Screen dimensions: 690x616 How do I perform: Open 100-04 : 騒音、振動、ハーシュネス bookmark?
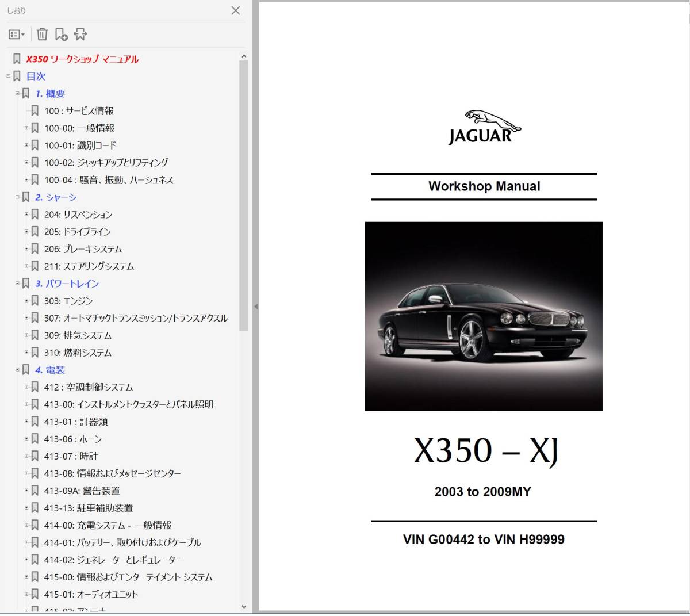pos(109,180)
